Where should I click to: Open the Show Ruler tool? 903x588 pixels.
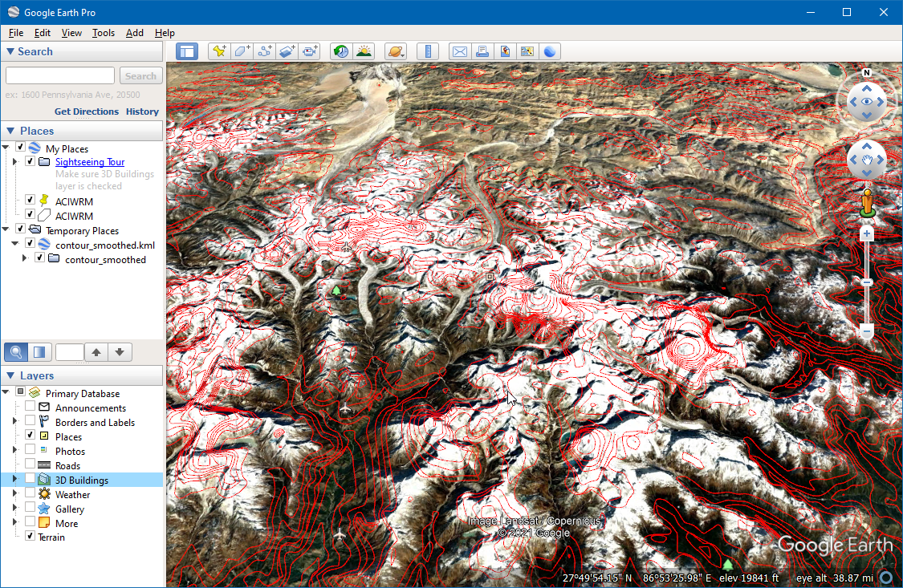(428, 51)
